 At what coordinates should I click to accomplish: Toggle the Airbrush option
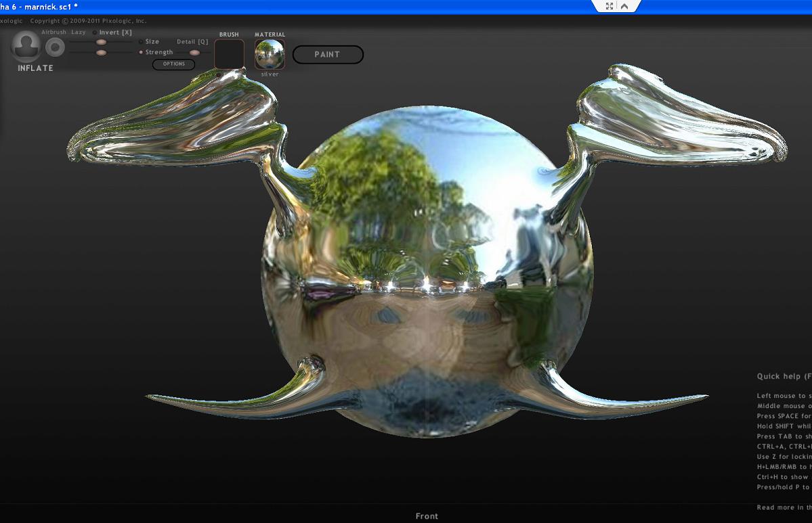click(54, 32)
